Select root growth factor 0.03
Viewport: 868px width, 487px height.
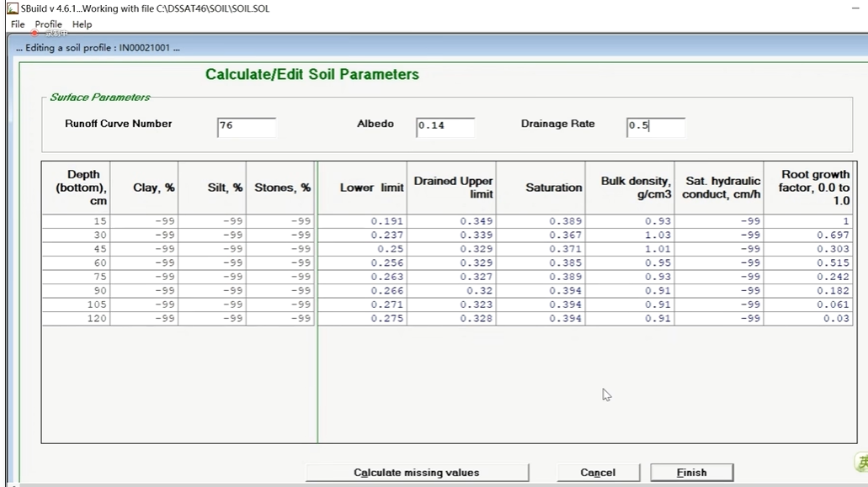(x=808, y=319)
